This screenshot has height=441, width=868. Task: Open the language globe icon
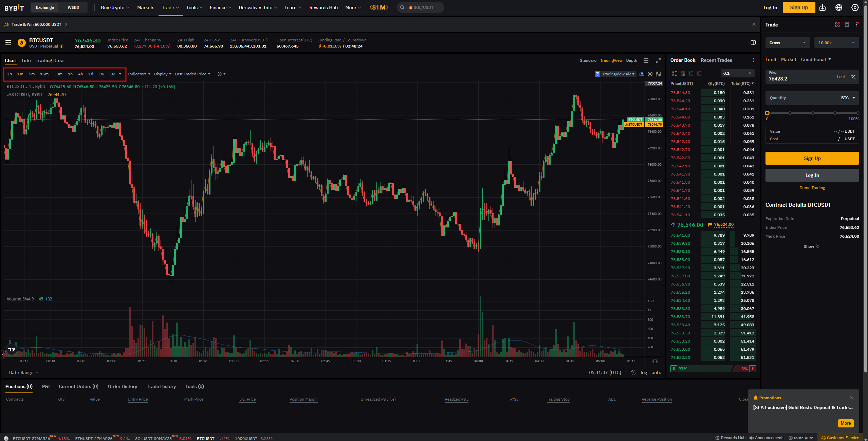click(x=838, y=7)
